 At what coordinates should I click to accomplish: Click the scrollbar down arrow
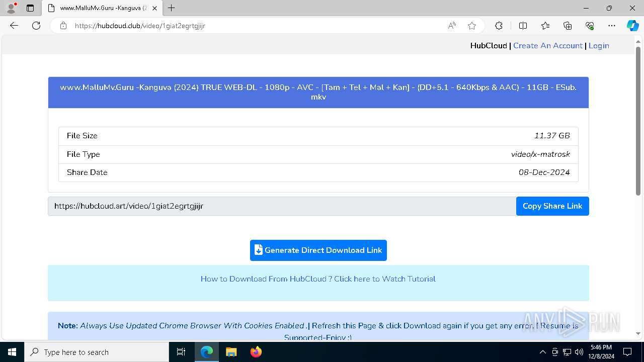coord(638,333)
